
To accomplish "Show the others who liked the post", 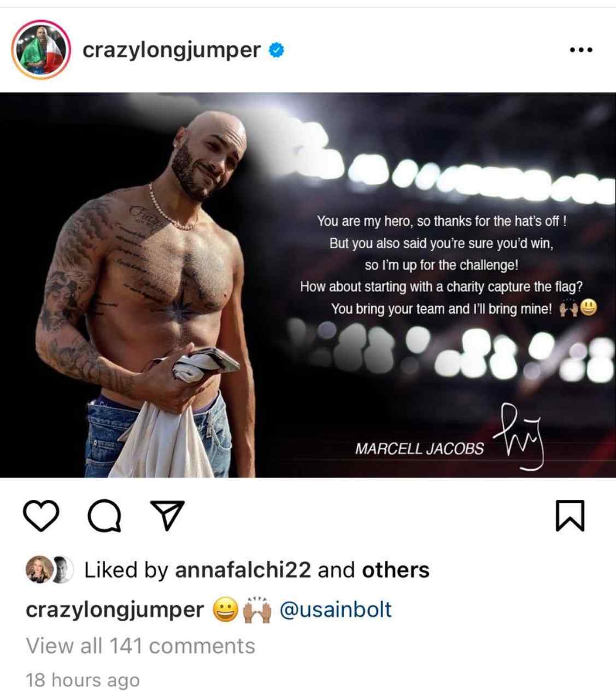I will coord(396,570).
